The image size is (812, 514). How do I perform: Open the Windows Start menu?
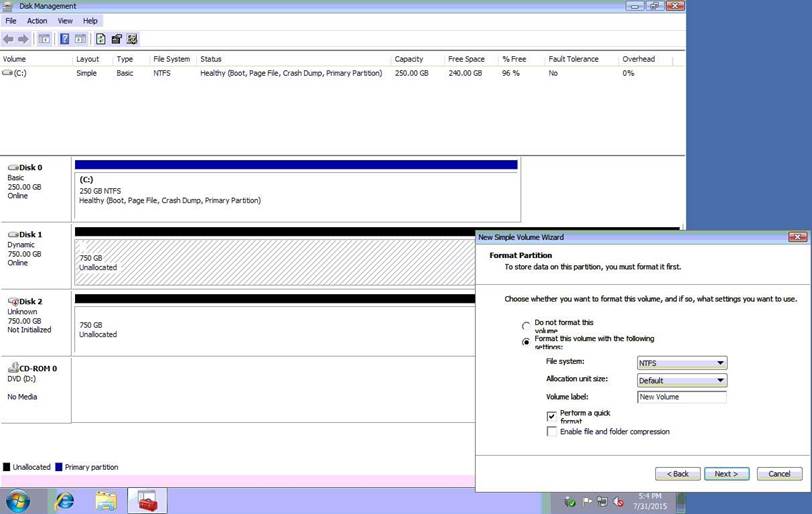(18, 500)
